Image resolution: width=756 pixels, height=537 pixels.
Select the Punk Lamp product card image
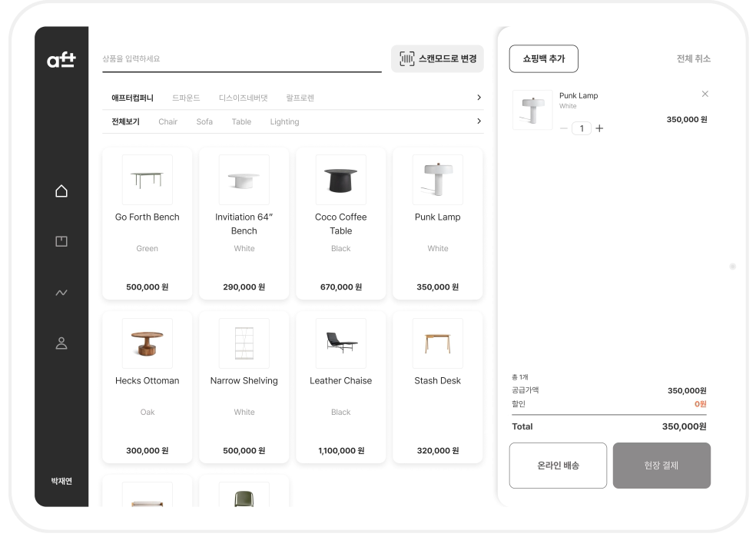pos(438,180)
